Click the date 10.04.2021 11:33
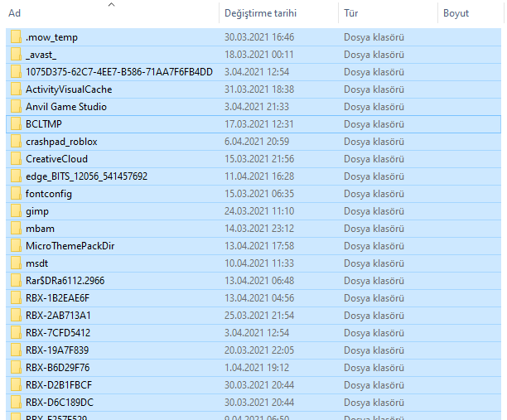This screenshot has height=420, width=507. (259, 263)
